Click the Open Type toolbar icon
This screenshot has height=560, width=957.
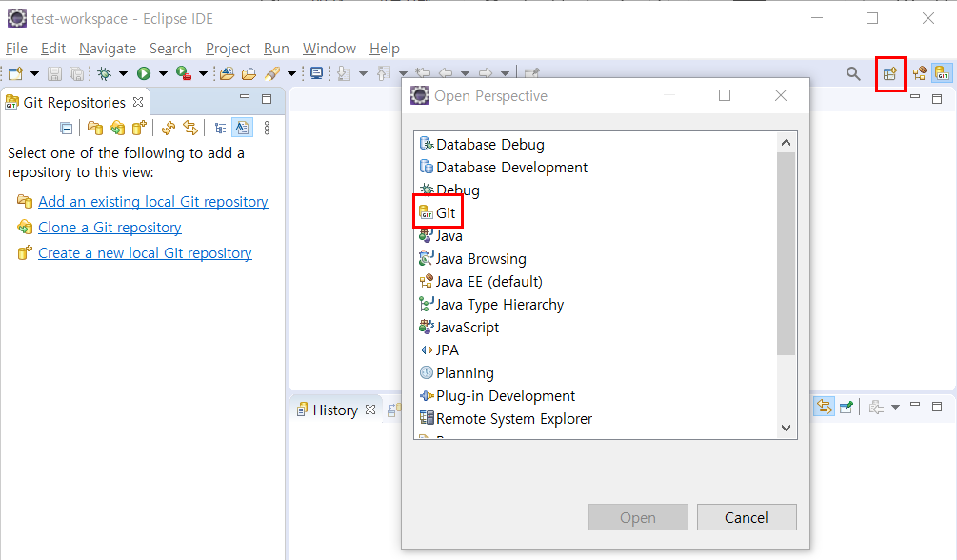click(x=227, y=74)
